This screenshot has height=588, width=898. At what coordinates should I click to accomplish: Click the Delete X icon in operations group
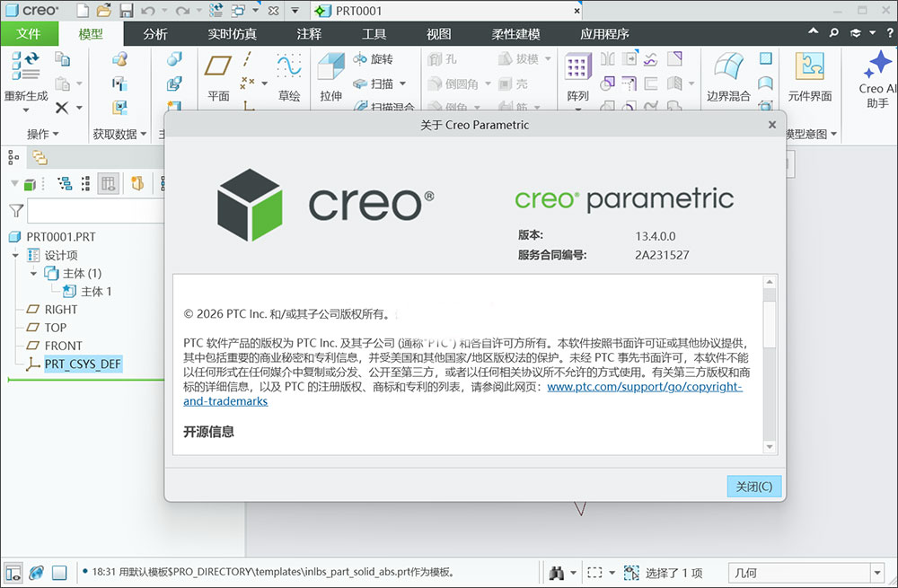click(62, 107)
